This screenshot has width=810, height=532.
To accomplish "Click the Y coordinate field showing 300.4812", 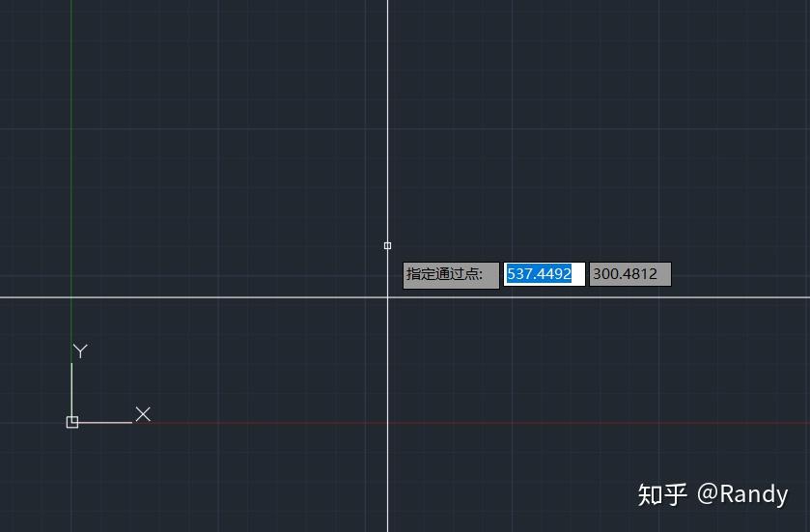I will [x=630, y=274].
